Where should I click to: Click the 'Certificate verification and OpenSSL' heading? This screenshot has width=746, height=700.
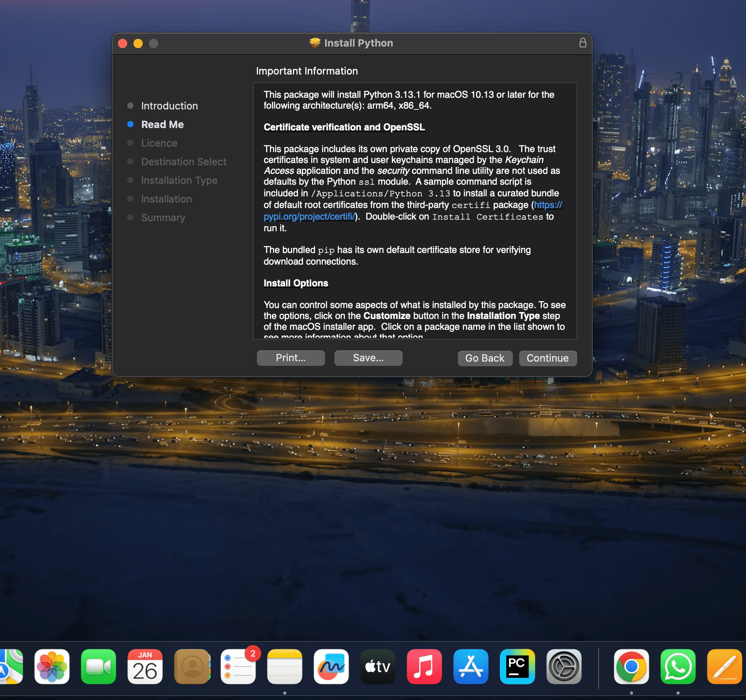344,127
